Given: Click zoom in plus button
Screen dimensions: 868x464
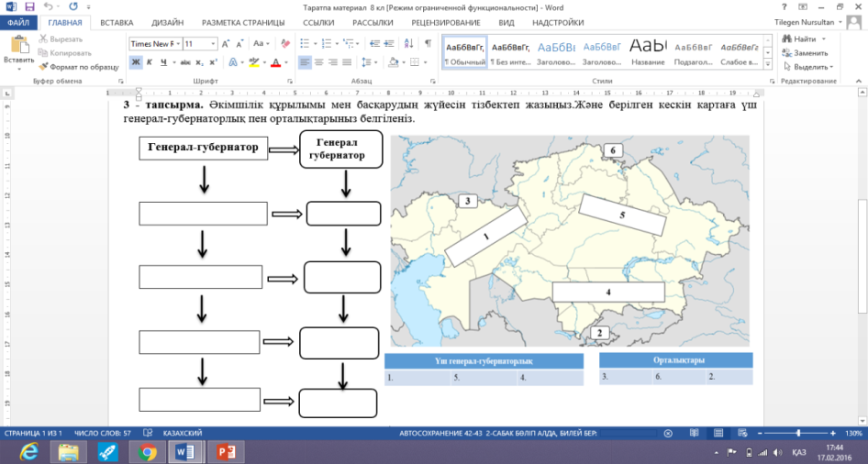Looking at the screenshot, I should pyautogui.click(x=833, y=433).
